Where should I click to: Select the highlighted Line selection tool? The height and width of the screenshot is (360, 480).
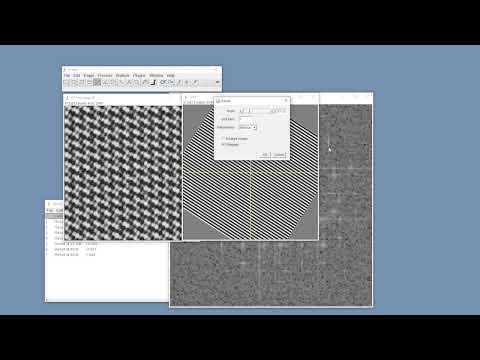pos(97,82)
